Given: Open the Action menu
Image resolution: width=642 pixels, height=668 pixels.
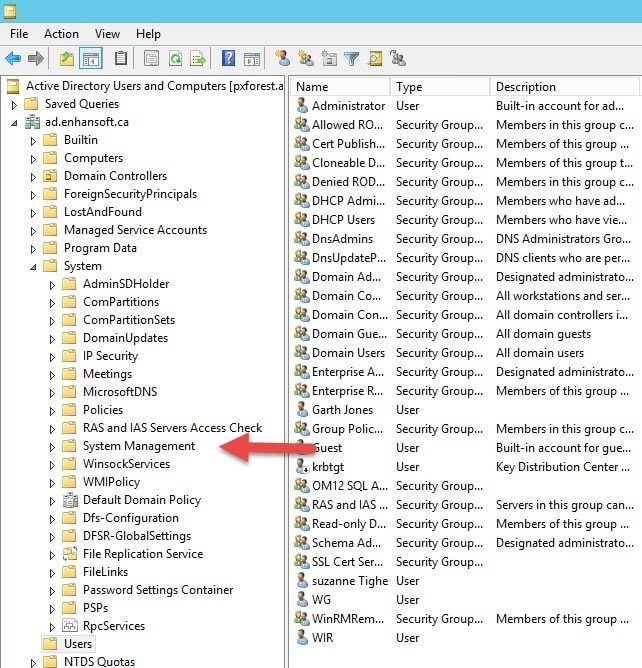Looking at the screenshot, I should pyautogui.click(x=61, y=34).
